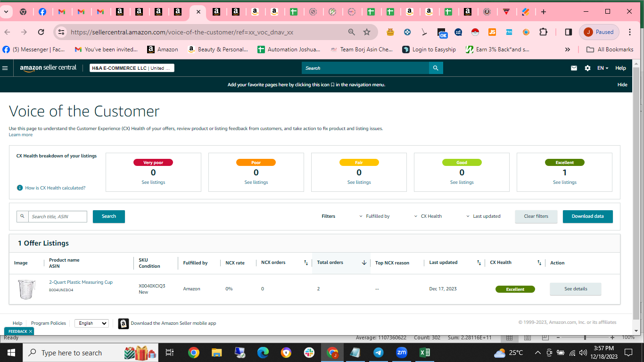This screenshot has width=644, height=362.
Task: Close the FEEDBACK tab with its X
Action: coord(31,331)
